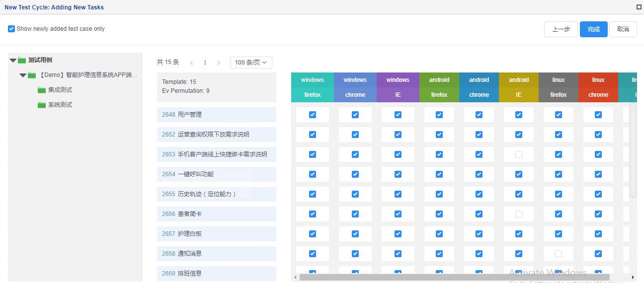Viewport: 644px width, 283px height.
Task: Click the 上一步 previous step button
Action: 561,29
